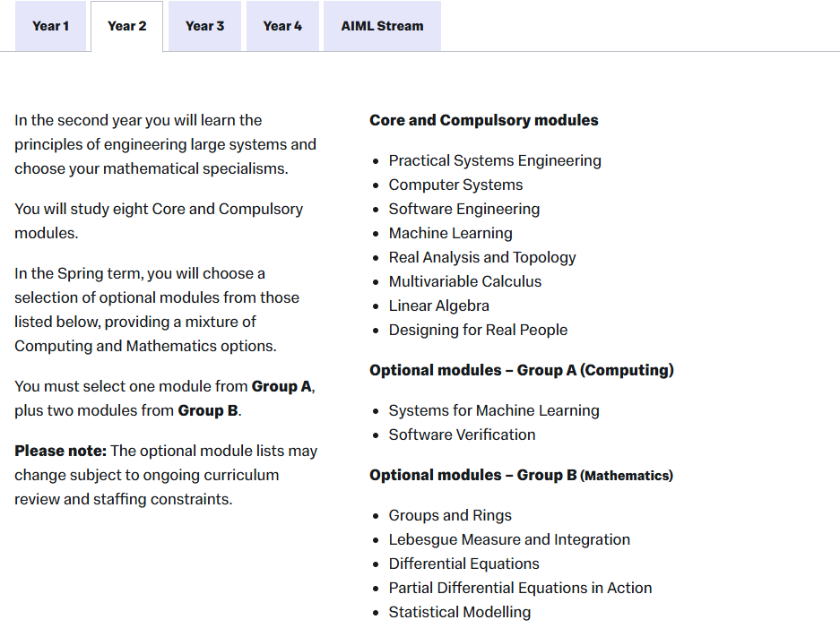Select the Software Verification module
This screenshot has width=840, height=637.
[462, 435]
